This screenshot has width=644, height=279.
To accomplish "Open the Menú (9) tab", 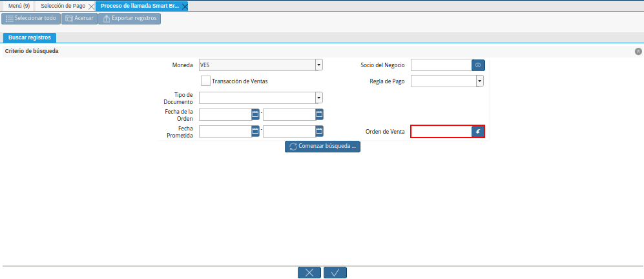I will coord(19,6).
